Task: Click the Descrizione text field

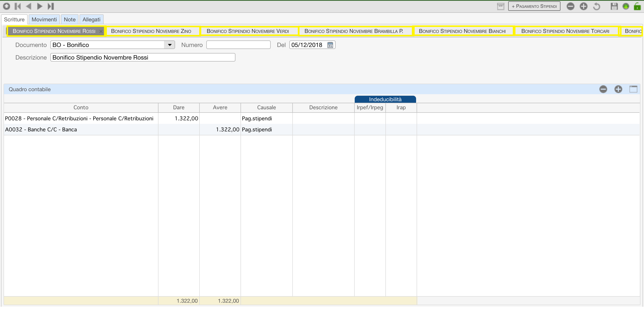Action: coord(143,57)
